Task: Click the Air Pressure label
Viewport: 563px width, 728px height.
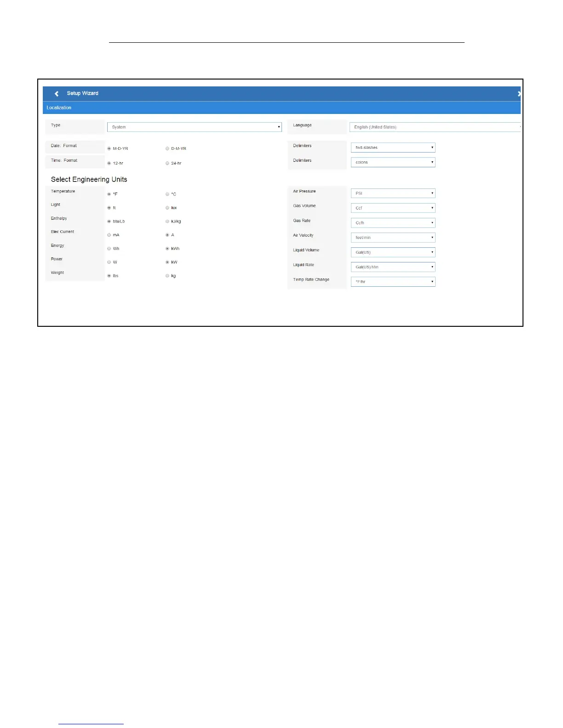Action: click(304, 191)
